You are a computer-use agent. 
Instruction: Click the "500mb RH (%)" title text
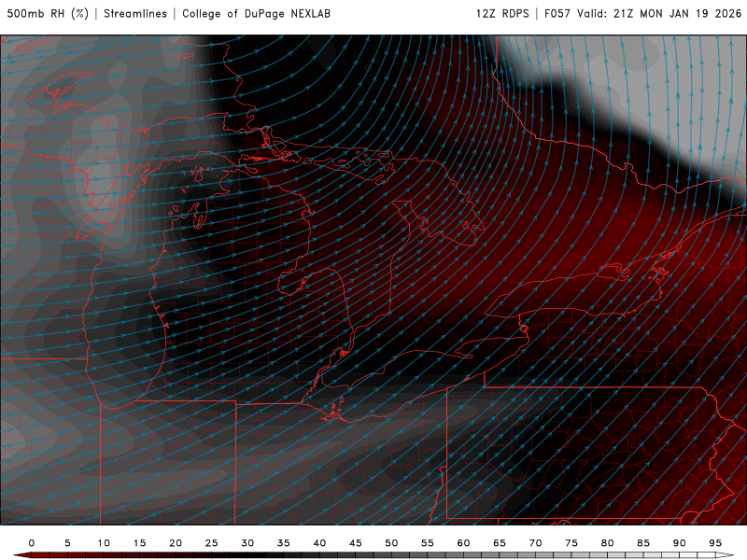pos(49,14)
